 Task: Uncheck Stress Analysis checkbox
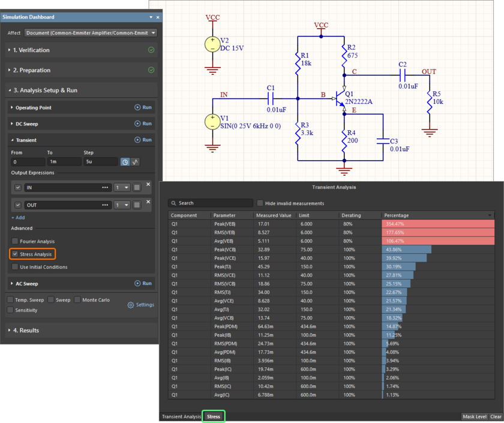[15, 254]
